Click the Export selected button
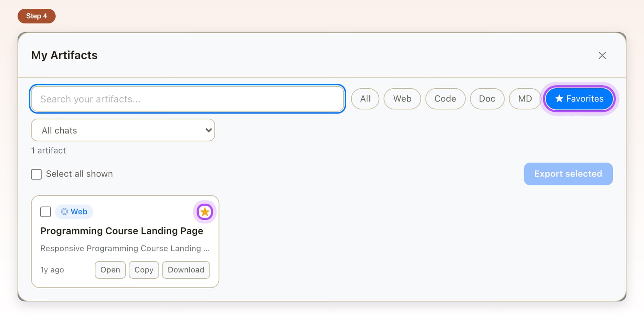Viewport: 644px width, 319px height. [x=568, y=174]
